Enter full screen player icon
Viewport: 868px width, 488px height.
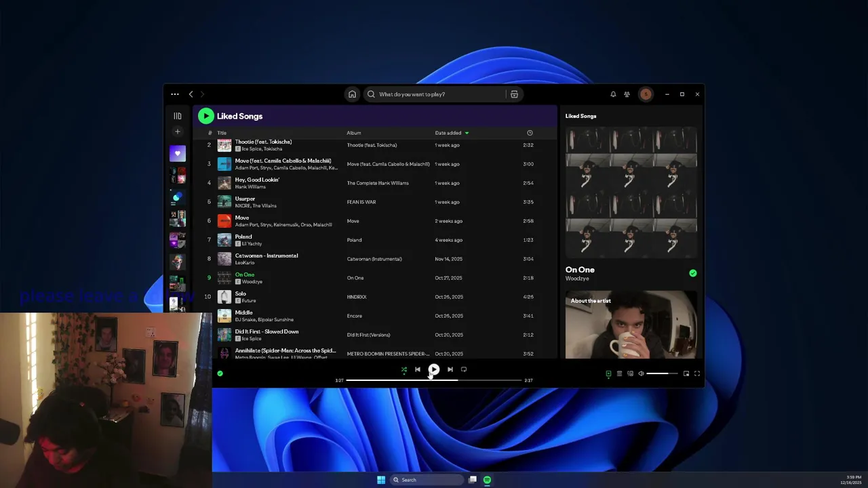coord(696,373)
